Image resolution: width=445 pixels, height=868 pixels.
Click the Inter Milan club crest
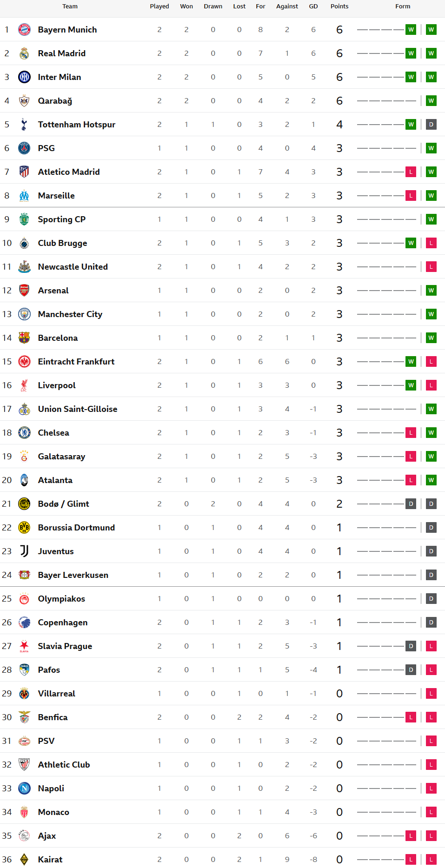click(24, 77)
